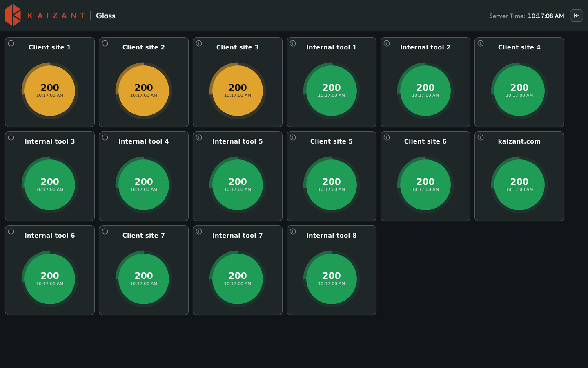
Task: Click the Kaizant logo
Action: pos(45,16)
